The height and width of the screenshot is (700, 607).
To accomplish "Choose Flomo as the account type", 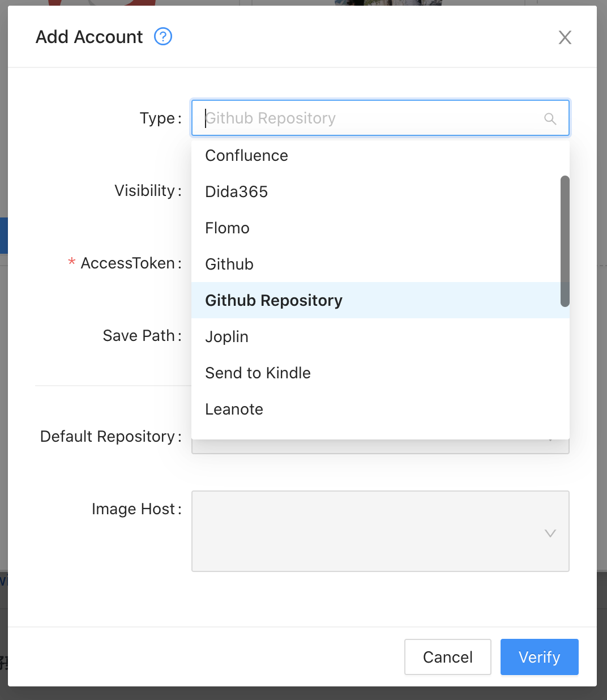I will [x=227, y=228].
